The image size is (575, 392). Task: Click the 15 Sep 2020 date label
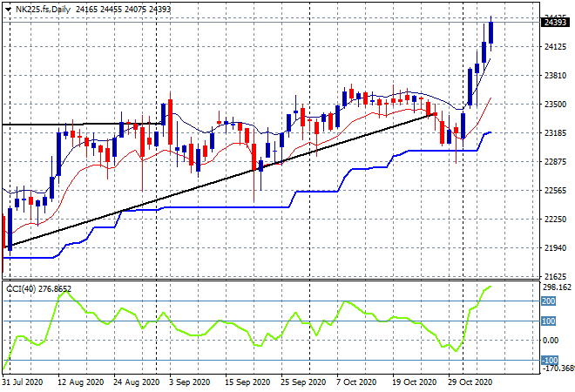pos(247,382)
